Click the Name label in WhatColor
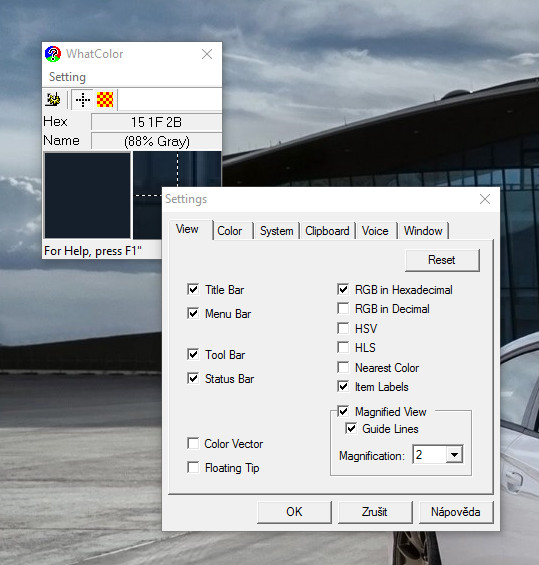This screenshot has width=539, height=565. [x=61, y=141]
